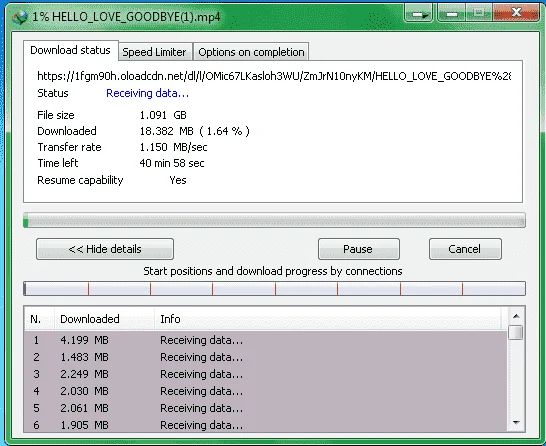
Task: Pause the download
Action: coord(358,249)
